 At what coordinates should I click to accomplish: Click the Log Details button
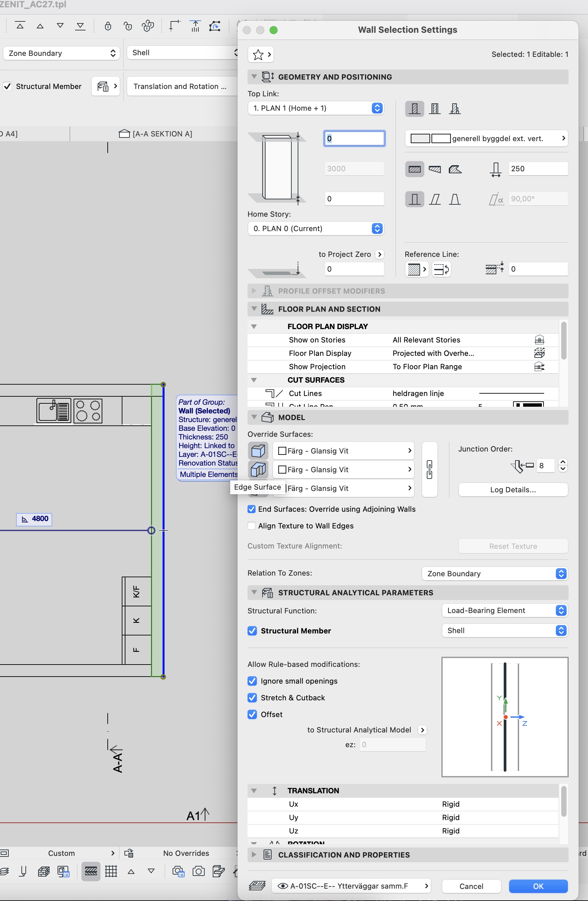[x=513, y=490]
